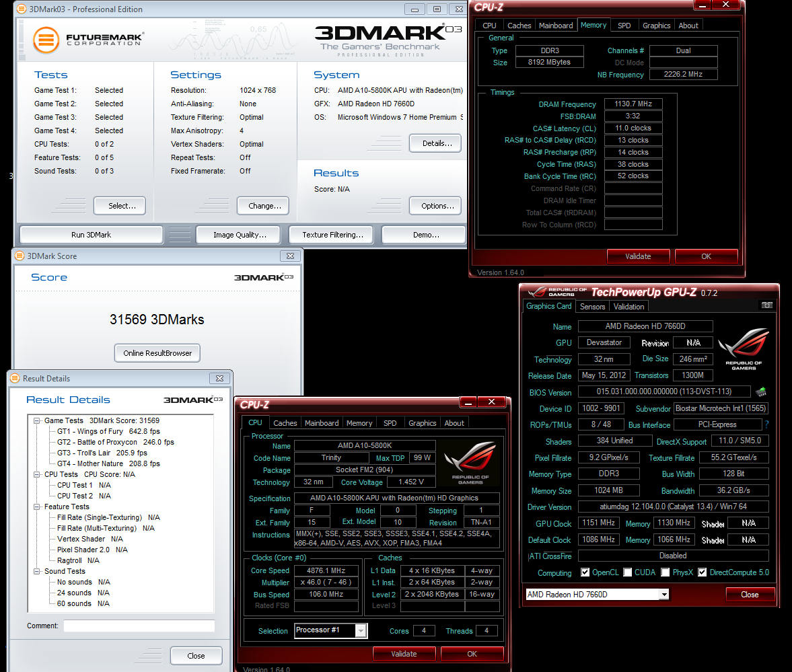Switch to Sensors tab in GPU-Z
This screenshot has height=672, width=792.
pos(592,307)
